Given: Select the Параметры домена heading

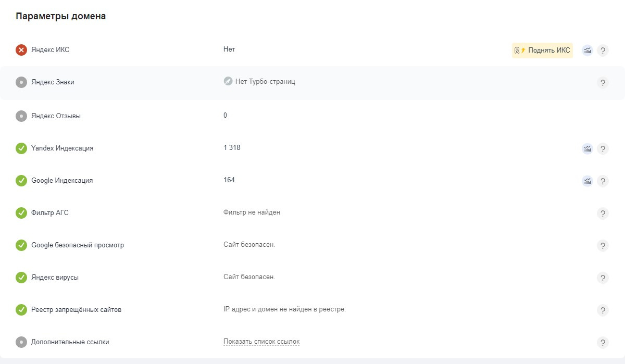Looking at the screenshot, I should 61,16.
